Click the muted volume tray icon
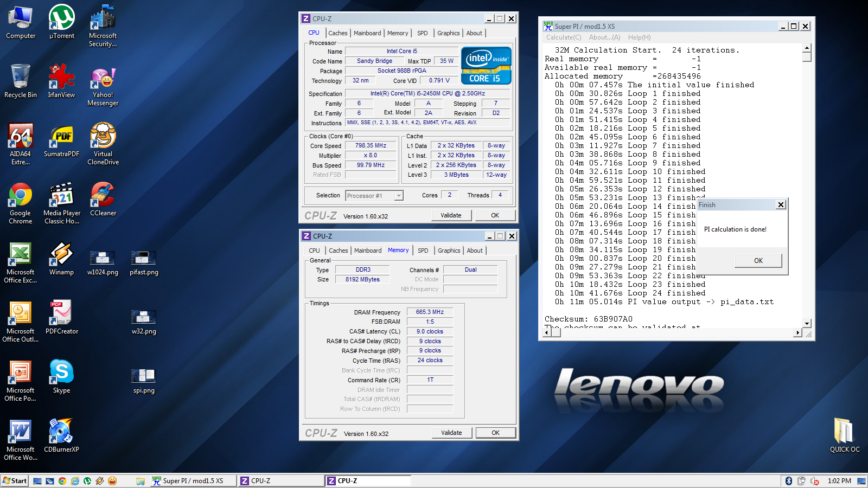The image size is (868, 488). click(x=815, y=481)
